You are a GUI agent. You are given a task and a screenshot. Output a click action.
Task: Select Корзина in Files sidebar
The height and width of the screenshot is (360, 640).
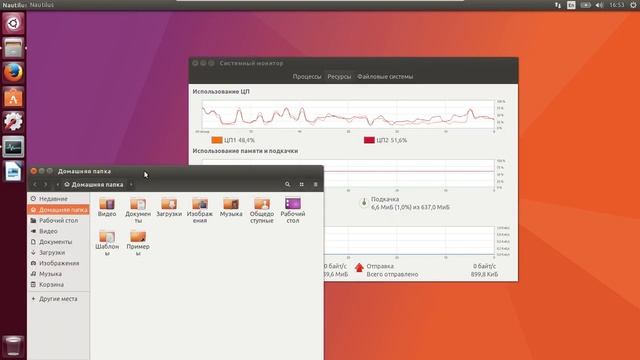tap(58, 284)
